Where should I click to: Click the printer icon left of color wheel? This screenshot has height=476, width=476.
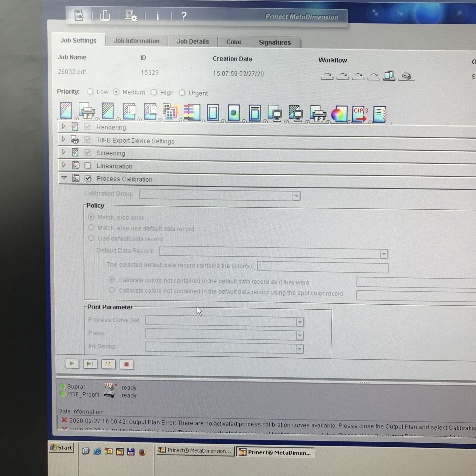pos(318,114)
